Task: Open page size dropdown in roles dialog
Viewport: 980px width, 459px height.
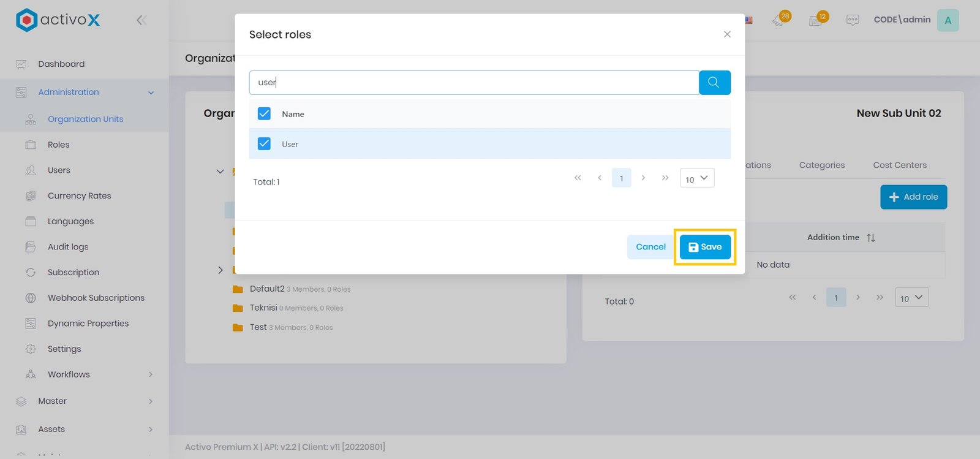Action: pos(697,178)
